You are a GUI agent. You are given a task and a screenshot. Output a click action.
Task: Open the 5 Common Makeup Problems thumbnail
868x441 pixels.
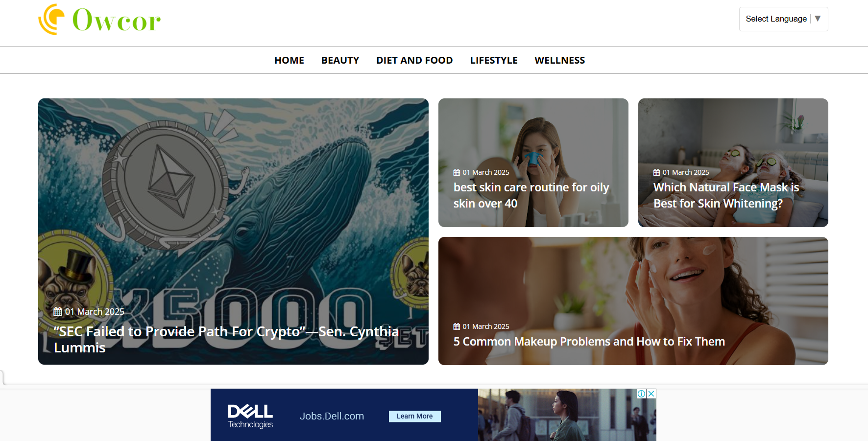[x=633, y=301]
